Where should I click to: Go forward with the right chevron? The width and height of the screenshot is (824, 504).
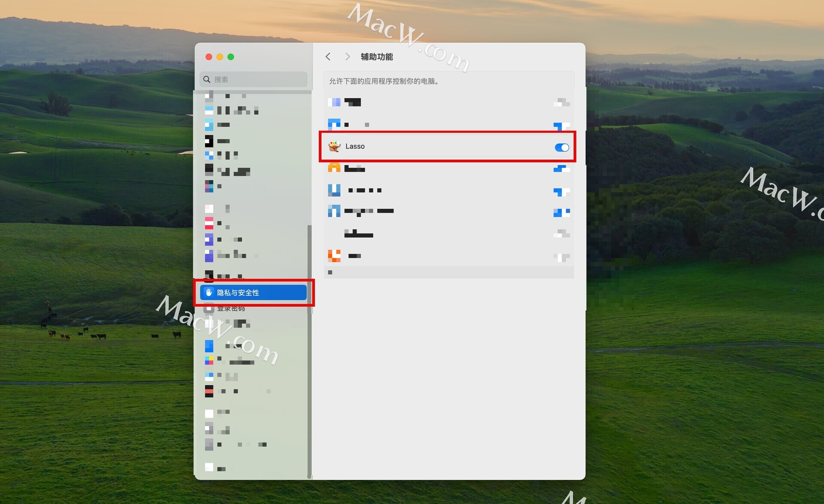pos(347,57)
